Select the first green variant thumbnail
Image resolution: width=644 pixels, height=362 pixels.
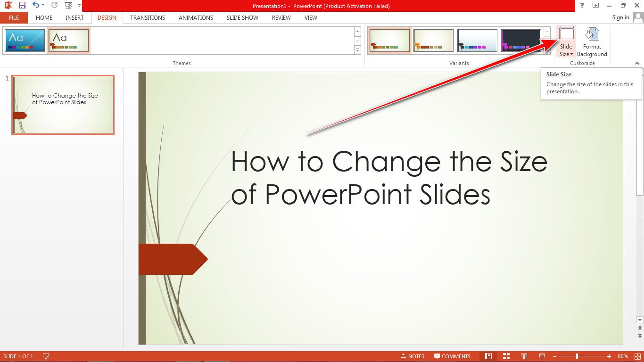pos(389,41)
